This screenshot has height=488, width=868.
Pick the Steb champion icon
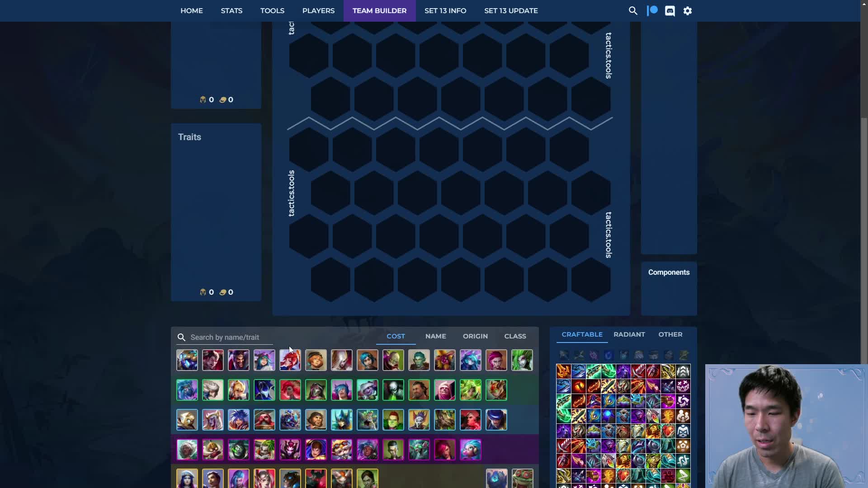pyautogui.click(x=419, y=360)
